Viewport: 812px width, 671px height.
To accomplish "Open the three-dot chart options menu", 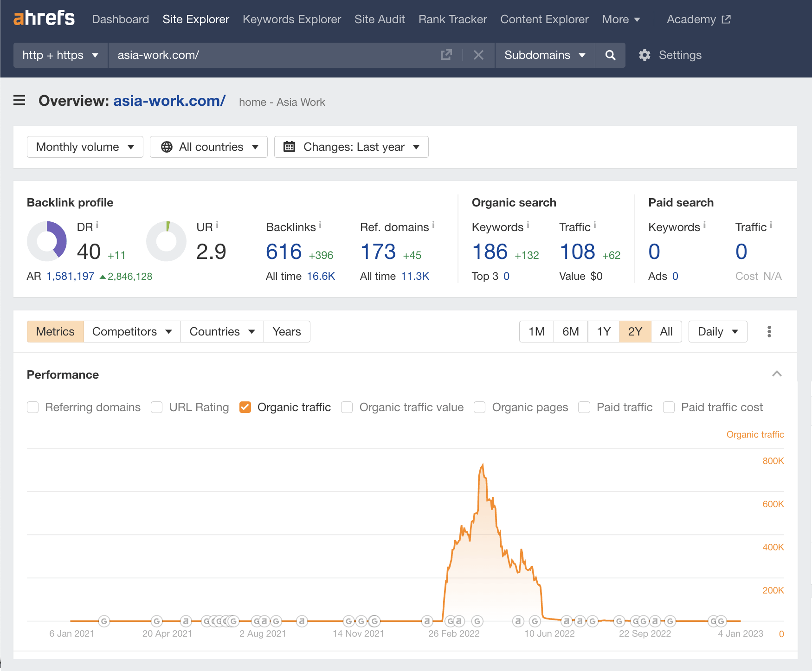I will point(769,331).
